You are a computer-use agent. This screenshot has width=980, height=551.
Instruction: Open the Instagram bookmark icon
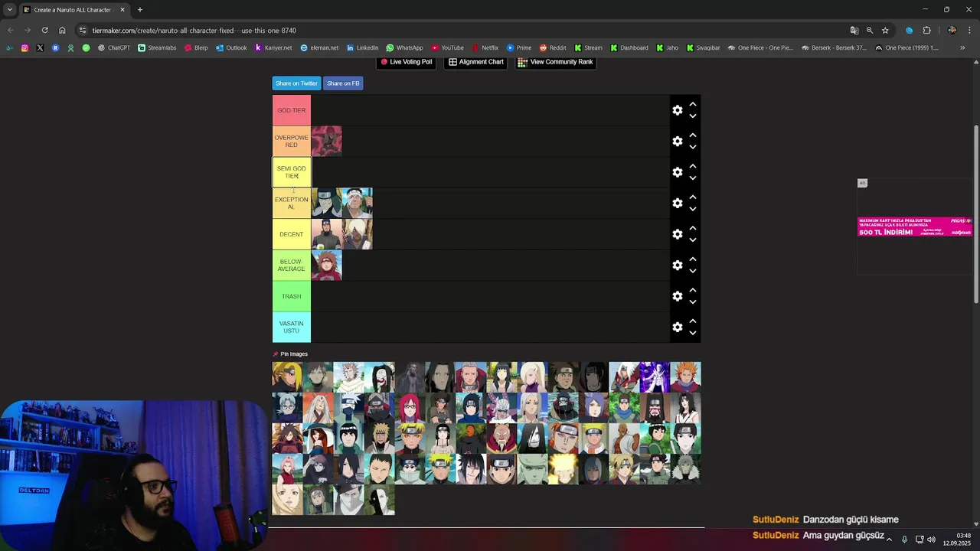click(x=24, y=47)
